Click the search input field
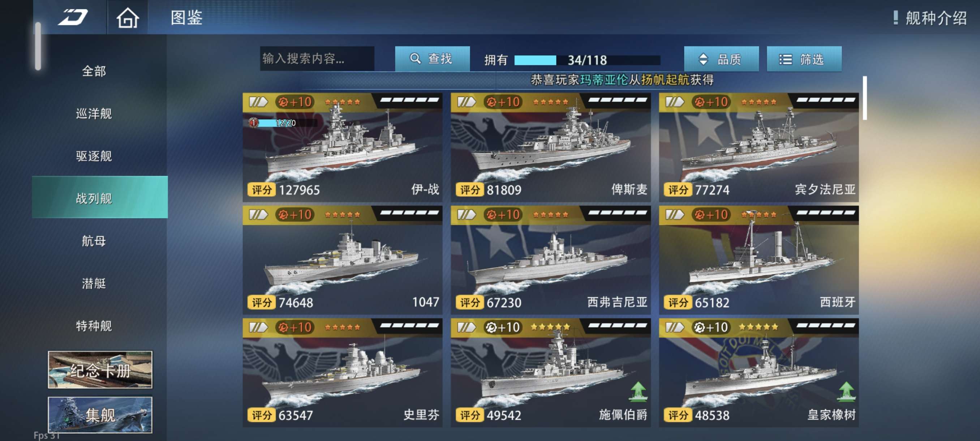The image size is (980, 441). click(317, 59)
